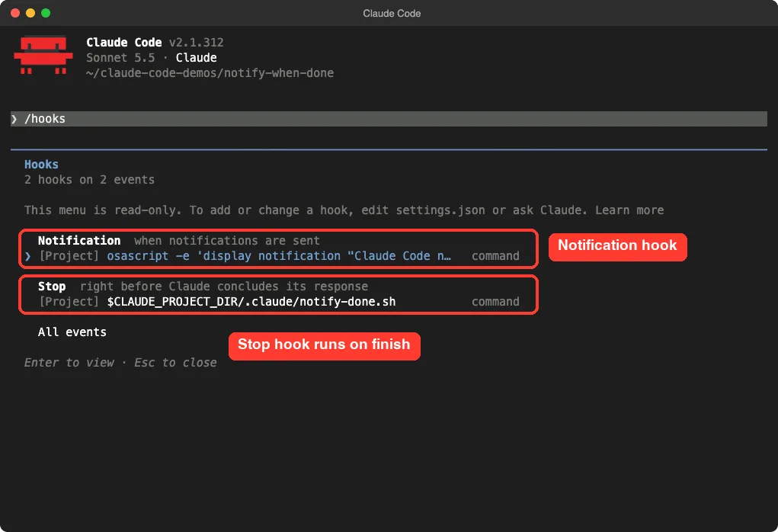The image size is (778, 532).
Task: Click the Hooks menu heading
Action: [41, 165]
